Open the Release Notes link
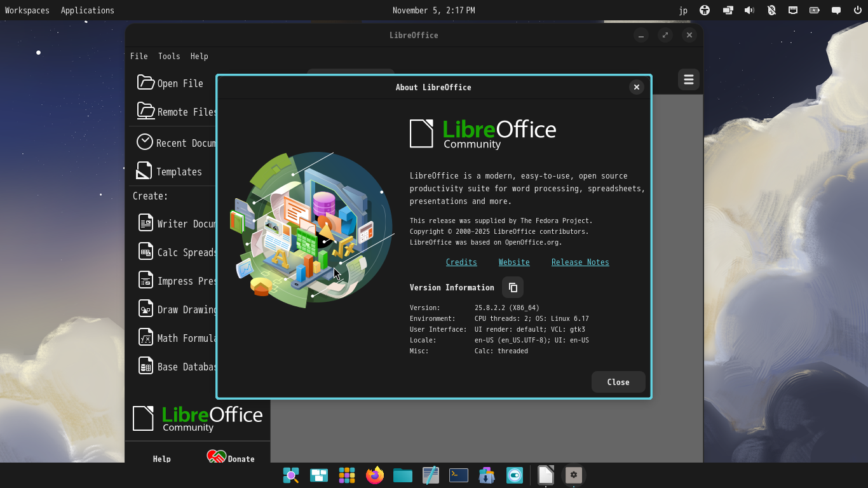This screenshot has width=868, height=488. click(580, 262)
